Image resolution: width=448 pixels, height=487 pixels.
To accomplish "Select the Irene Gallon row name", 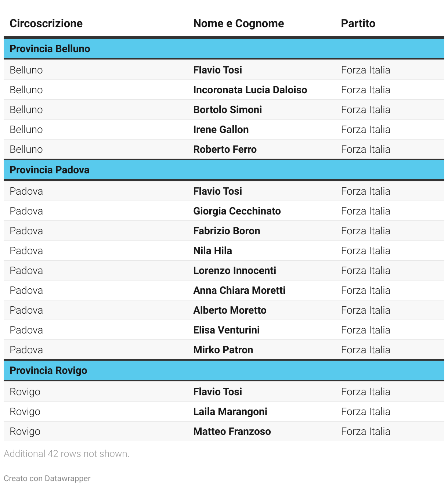I will tap(221, 130).
